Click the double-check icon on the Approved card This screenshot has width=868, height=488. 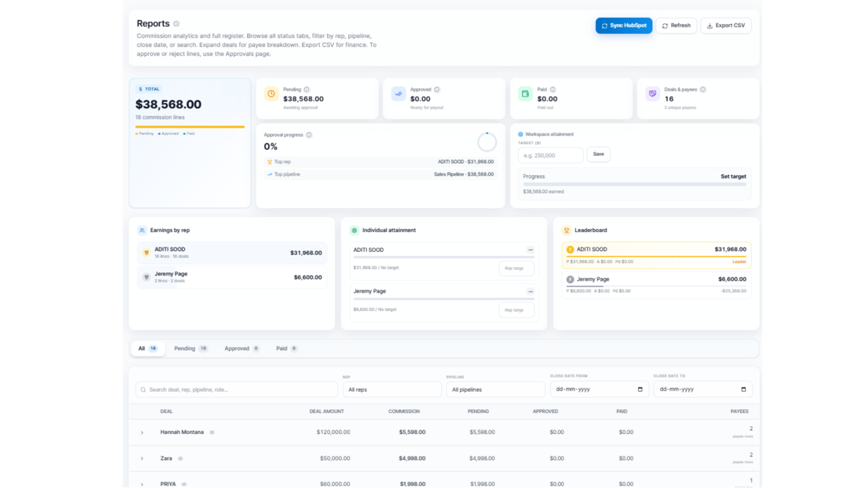tap(399, 94)
